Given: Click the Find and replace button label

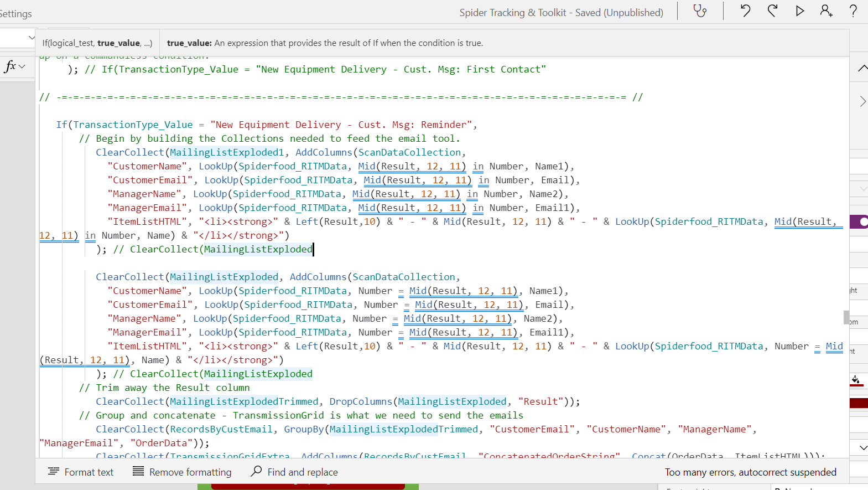Looking at the screenshot, I should click(x=303, y=472).
